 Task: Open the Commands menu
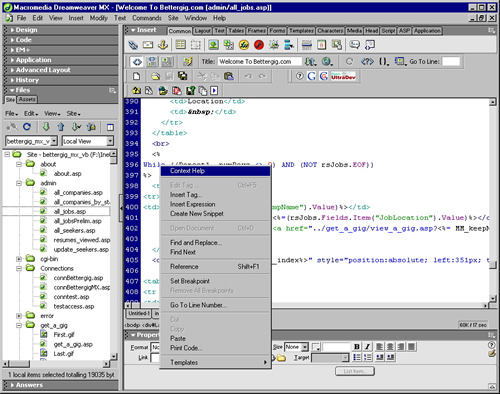pyautogui.click(x=147, y=18)
